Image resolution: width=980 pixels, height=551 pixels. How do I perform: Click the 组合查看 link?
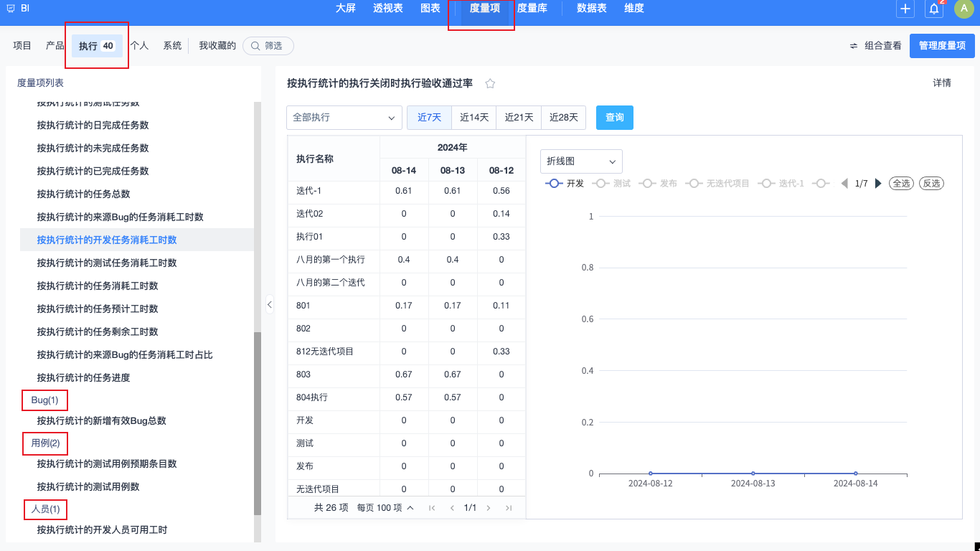[x=883, y=46]
